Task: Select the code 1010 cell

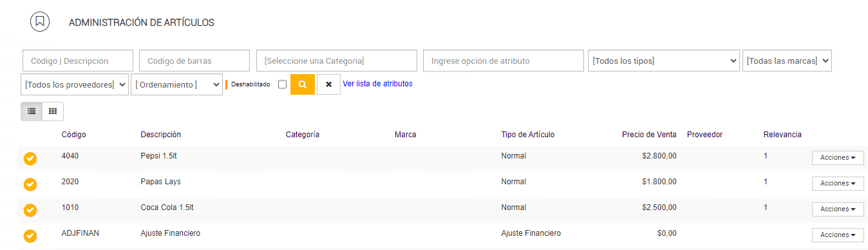Action: point(70,207)
